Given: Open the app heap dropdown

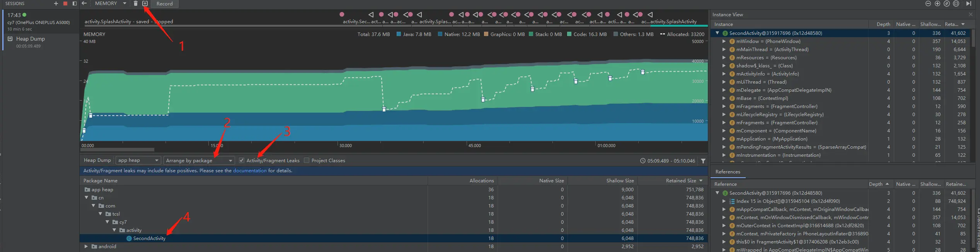Looking at the screenshot, I should tap(138, 160).
